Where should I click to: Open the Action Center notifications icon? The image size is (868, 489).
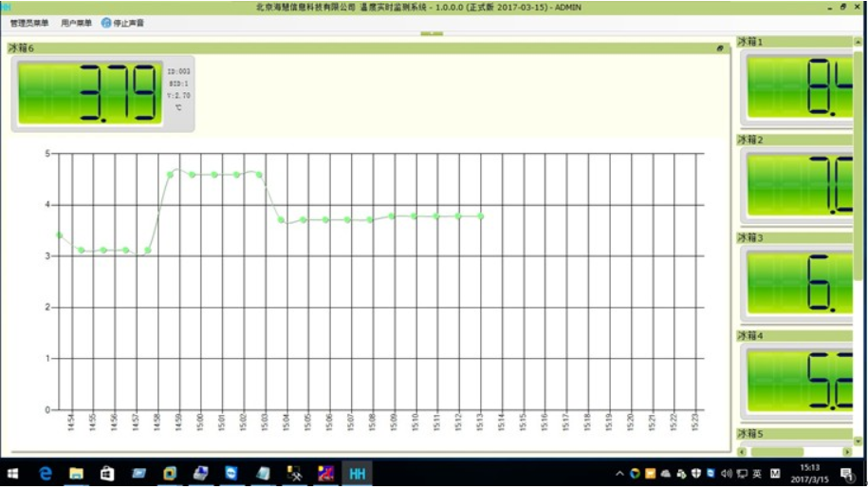pyautogui.click(x=847, y=474)
